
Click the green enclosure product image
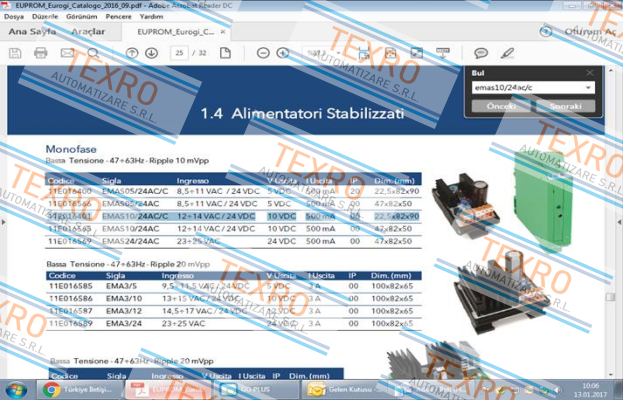coord(543,202)
